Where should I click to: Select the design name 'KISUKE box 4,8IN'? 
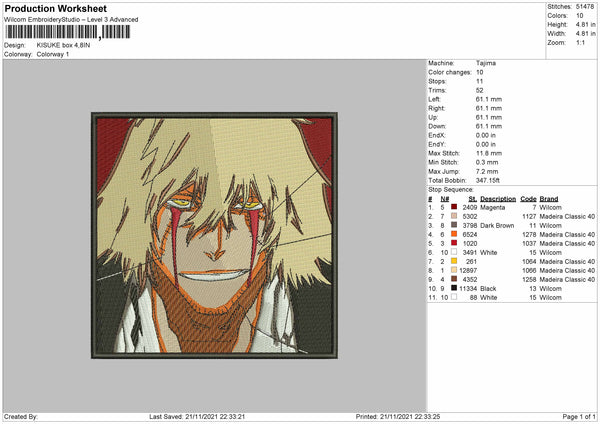pyautogui.click(x=64, y=45)
